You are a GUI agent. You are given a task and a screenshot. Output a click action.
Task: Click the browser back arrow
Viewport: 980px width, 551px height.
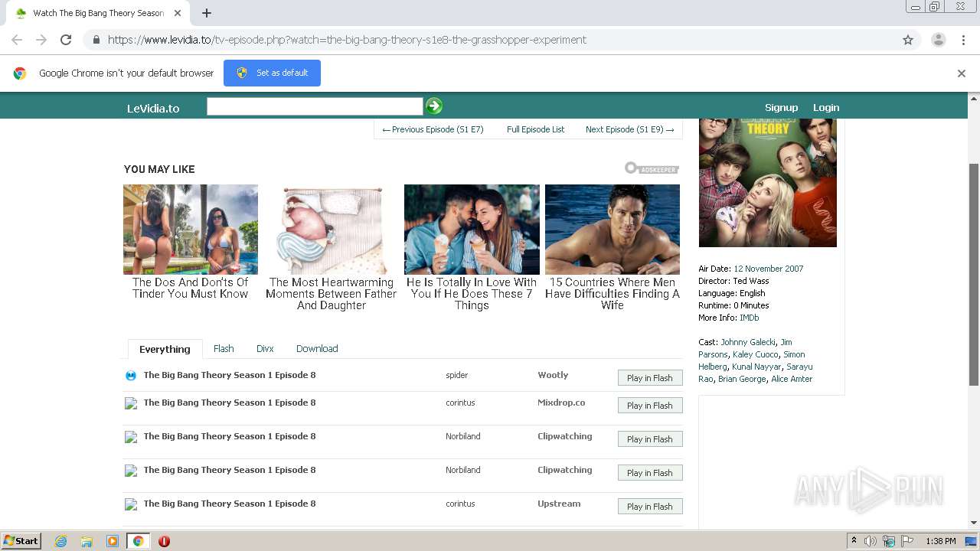(17, 40)
